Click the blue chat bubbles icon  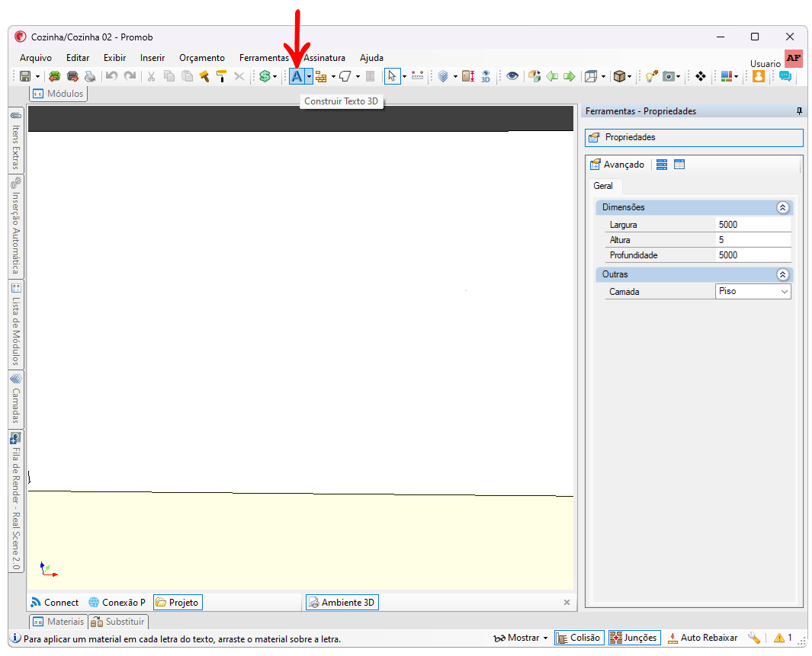click(785, 76)
